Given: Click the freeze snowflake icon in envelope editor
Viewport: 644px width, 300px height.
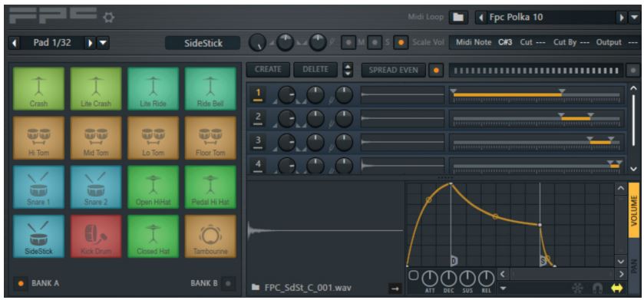Looking at the screenshot, I should click(577, 288).
